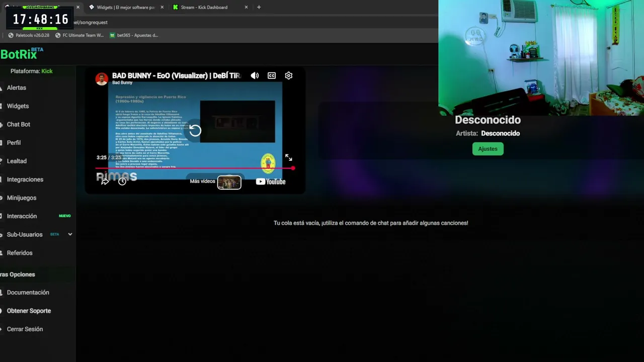Expand the Sub-Usuarios chevron
Viewport: 644px width, 362px height.
(x=70, y=234)
